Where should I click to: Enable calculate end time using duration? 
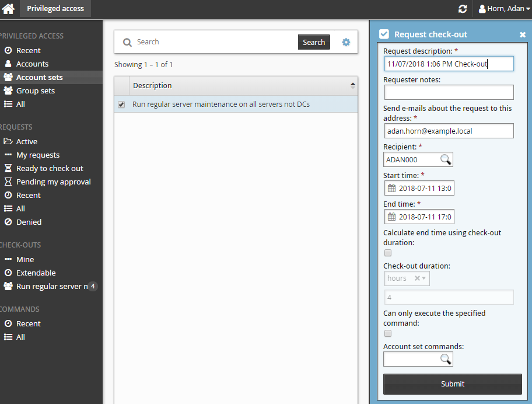(x=388, y=253)
